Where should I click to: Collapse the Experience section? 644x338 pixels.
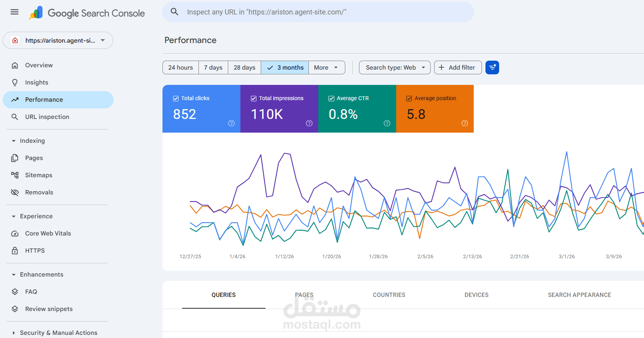[14, 216]
